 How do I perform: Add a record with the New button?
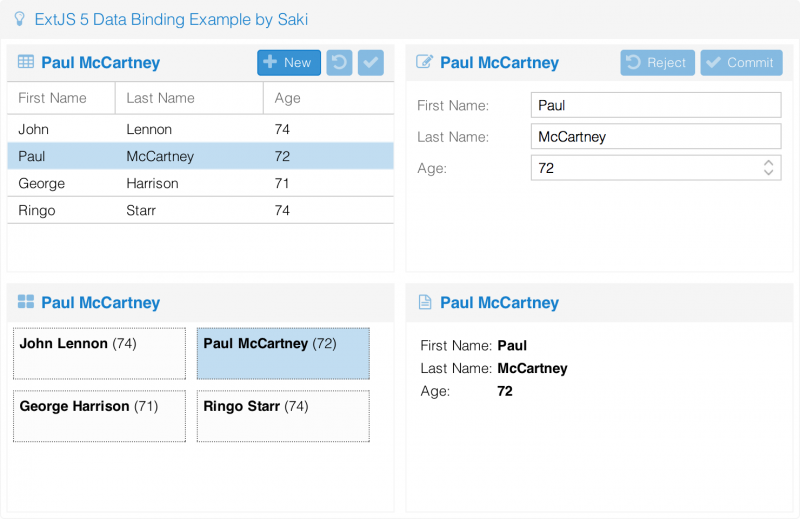[x=289, y=63]
